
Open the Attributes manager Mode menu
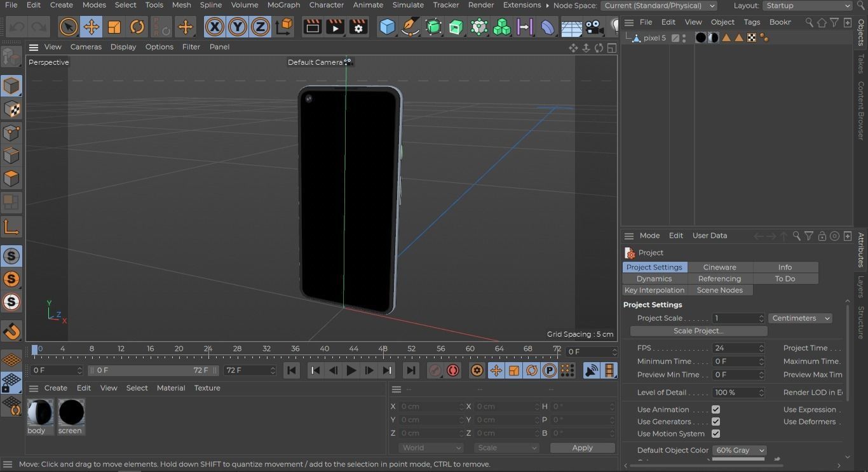click(649, 236)
